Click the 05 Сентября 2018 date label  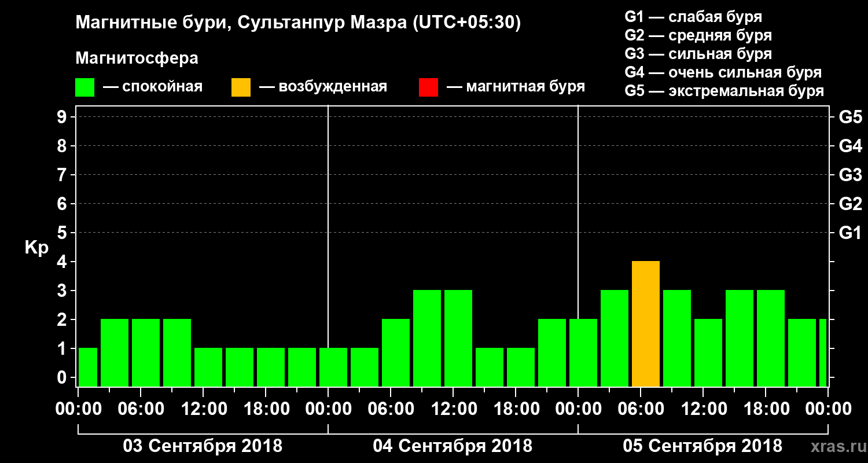[x=703, y=446]
